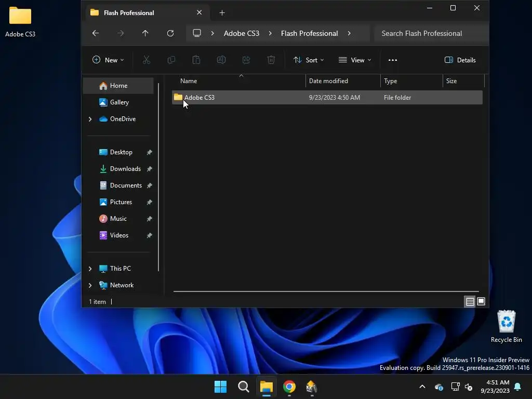Open taskbar Search
The image size is (532, 399).
(243, 387)
